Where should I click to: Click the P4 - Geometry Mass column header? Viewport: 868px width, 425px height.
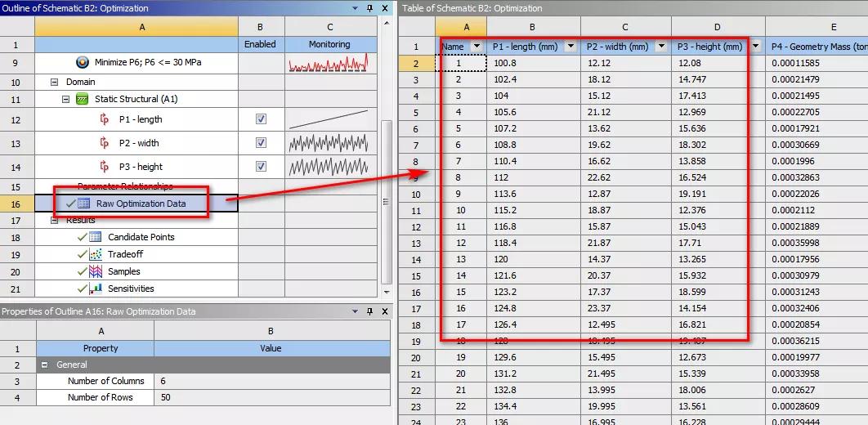tap(817, 47)
